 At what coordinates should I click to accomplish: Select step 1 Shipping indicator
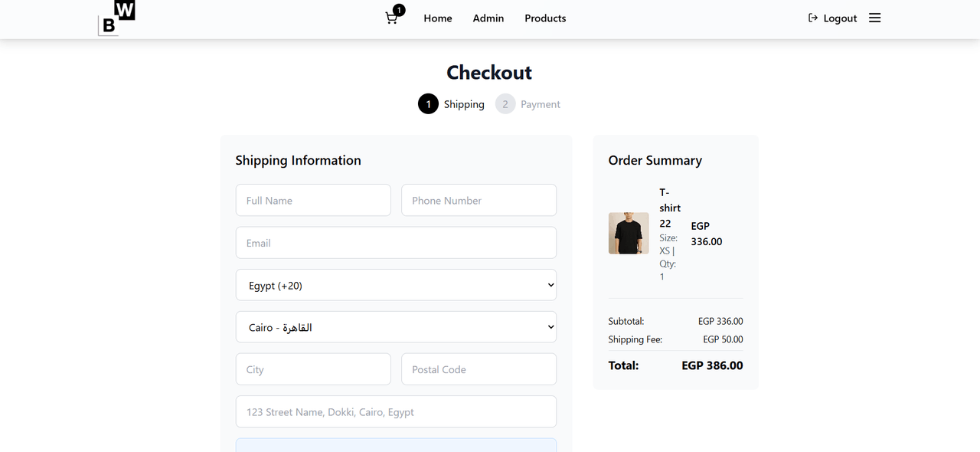[428, 104]
